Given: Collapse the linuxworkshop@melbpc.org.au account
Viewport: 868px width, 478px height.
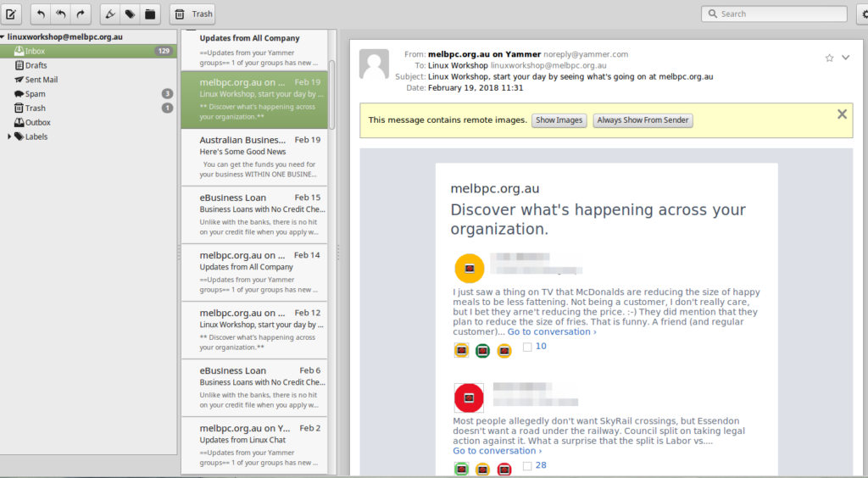Looking at the screenshot, I should (3, 37).
